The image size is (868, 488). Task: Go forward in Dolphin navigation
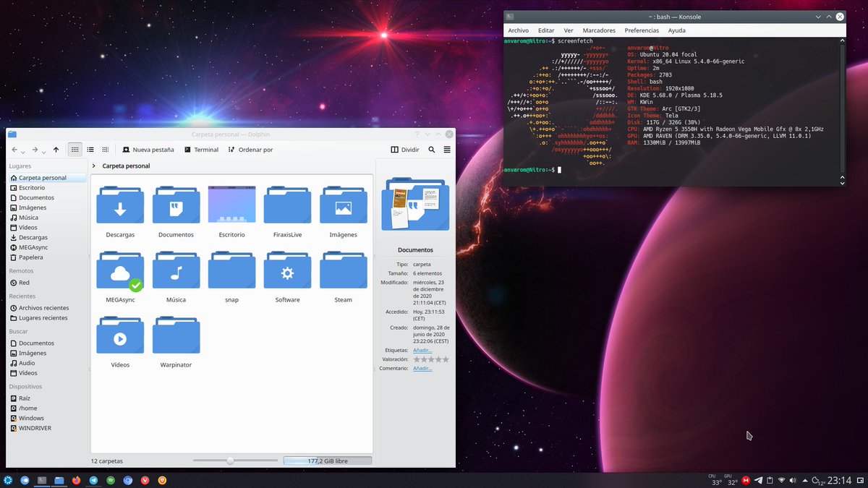pyautogui.click(x=35, y=150)
